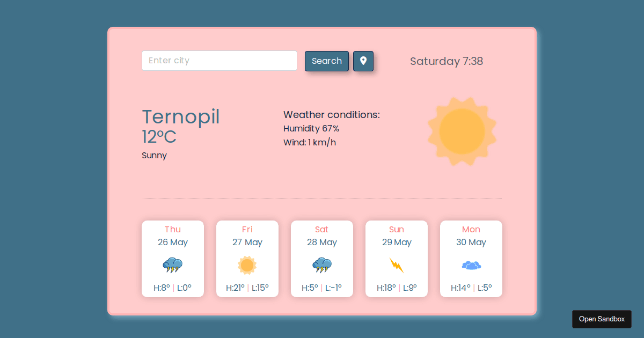The image size is (644, 338).
Task: Click the Sunny condition label
Action: tap(154, 155)
